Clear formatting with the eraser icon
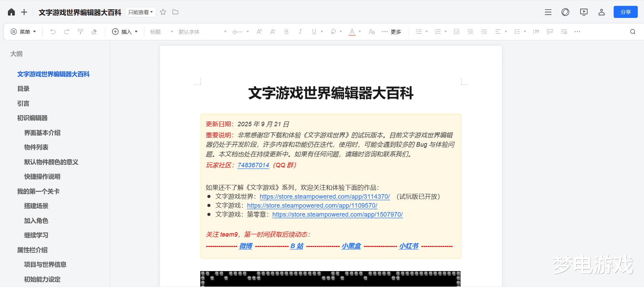644x288 pixels. pos(94,32)
